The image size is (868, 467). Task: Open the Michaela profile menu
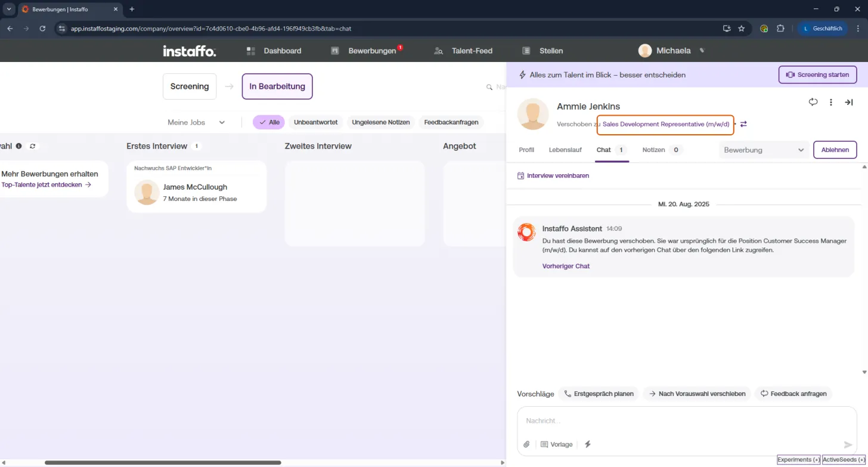coord(665,51)
